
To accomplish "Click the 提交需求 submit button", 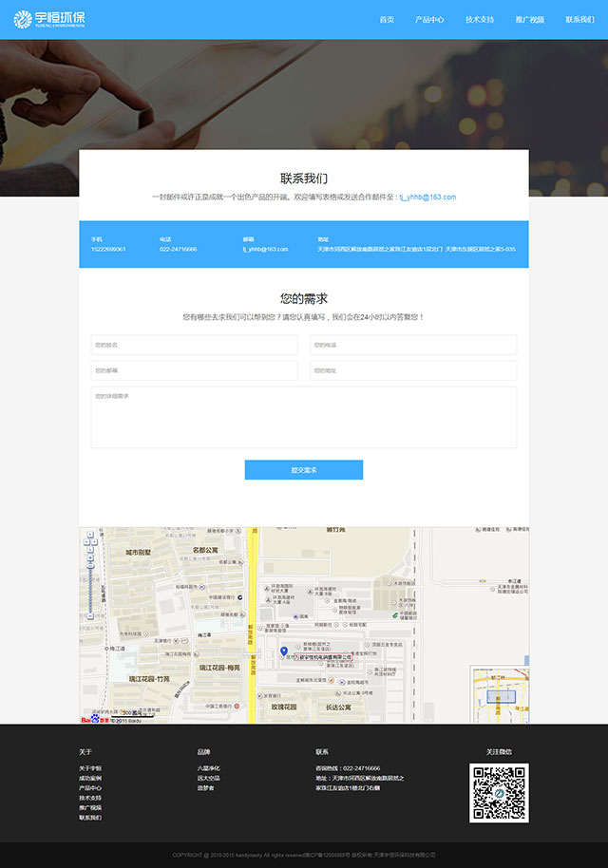I will [x=304, y=470].
